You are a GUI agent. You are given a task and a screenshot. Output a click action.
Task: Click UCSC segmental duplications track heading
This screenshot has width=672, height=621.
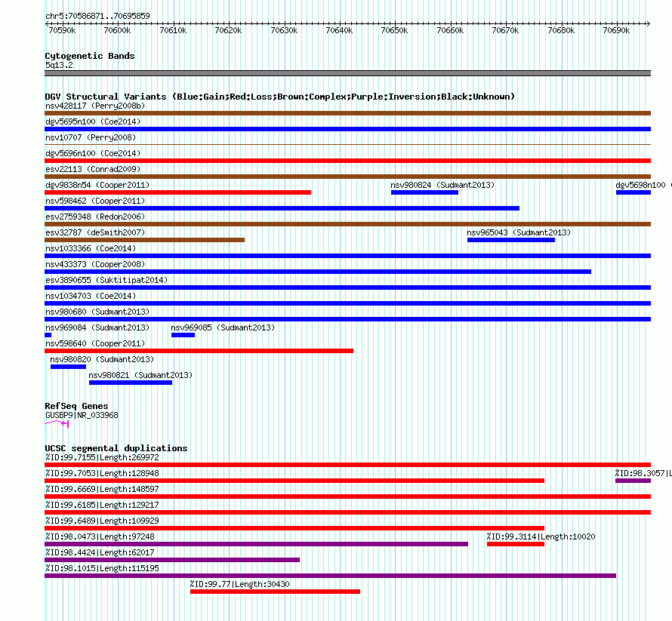116,448
